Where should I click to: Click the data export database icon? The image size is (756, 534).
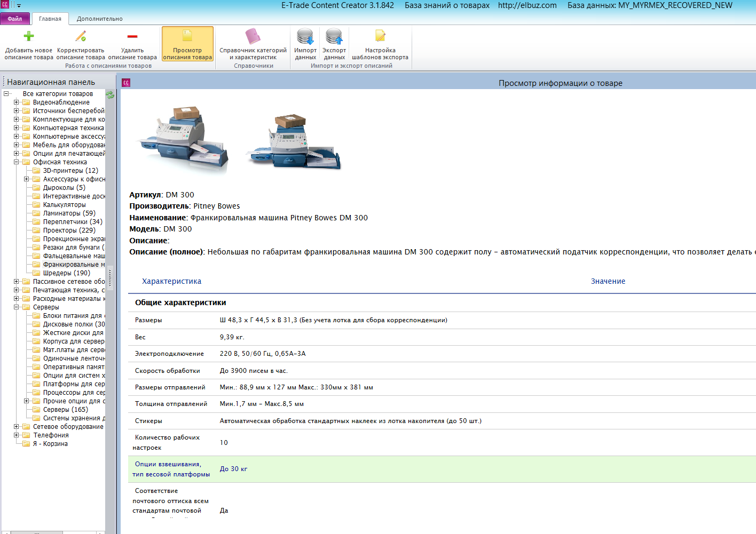tap(334, 36)
